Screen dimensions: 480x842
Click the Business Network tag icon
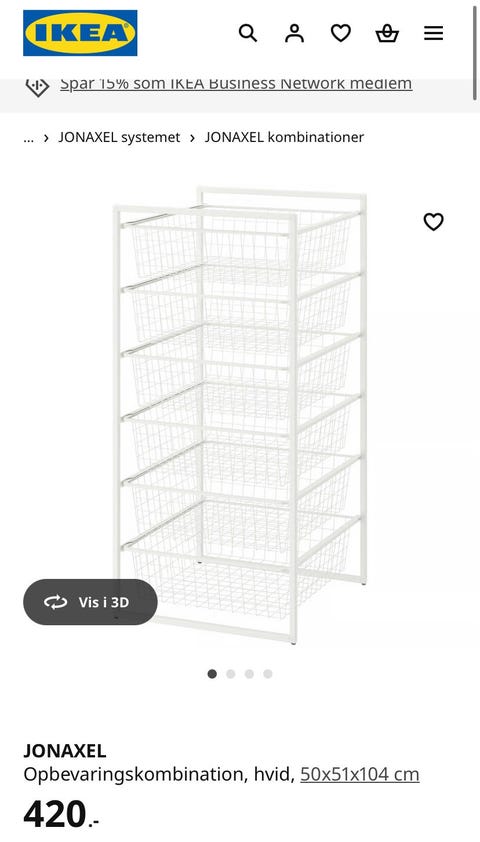tap(37, 86)
